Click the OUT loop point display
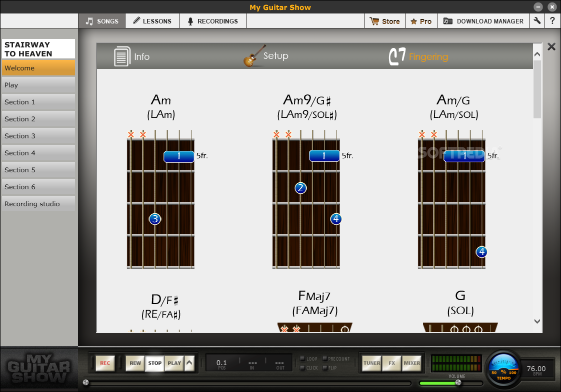Image resolution: width=561 pixels, height=392 pixels. (280, 365)
